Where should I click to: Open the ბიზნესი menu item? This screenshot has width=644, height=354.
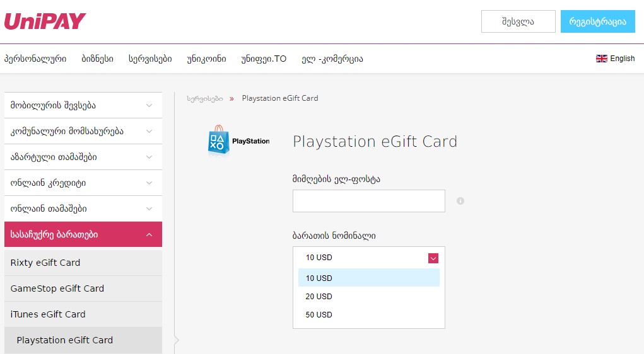tap(97, 59)
